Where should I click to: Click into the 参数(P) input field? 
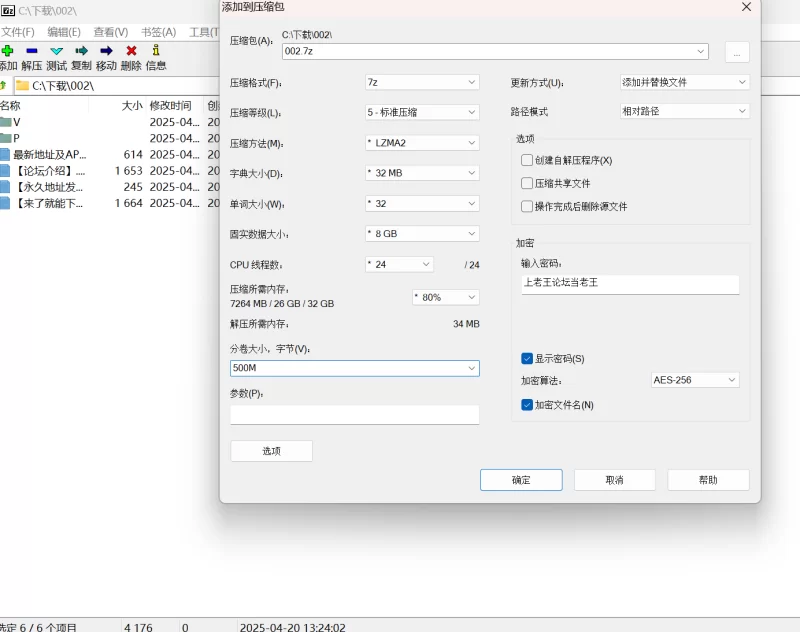355,414
